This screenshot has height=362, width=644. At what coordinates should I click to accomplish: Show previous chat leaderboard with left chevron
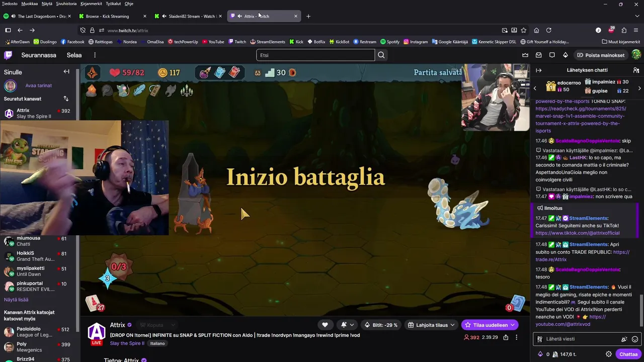[535, 88]
